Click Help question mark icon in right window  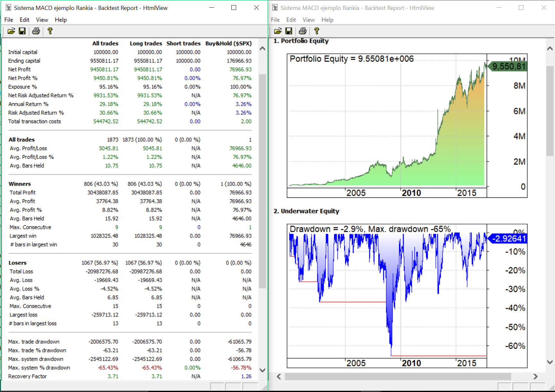point(316,31)
